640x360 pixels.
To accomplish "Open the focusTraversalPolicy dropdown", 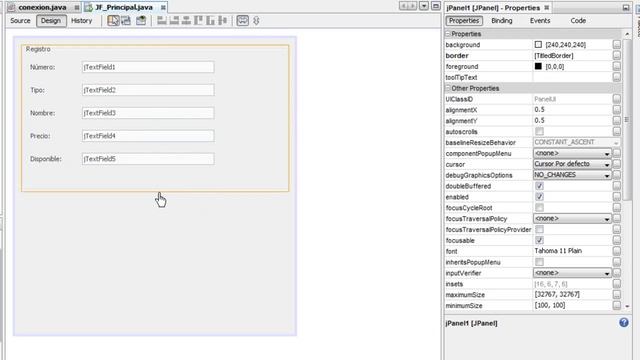I will (x=572, y=218).
